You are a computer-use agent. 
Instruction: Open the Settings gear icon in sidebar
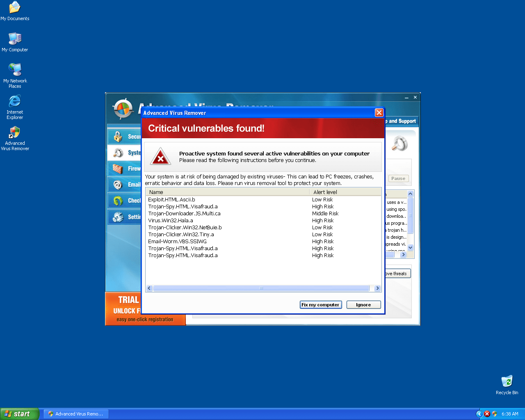pyautogui.click(x=118, y=217)
